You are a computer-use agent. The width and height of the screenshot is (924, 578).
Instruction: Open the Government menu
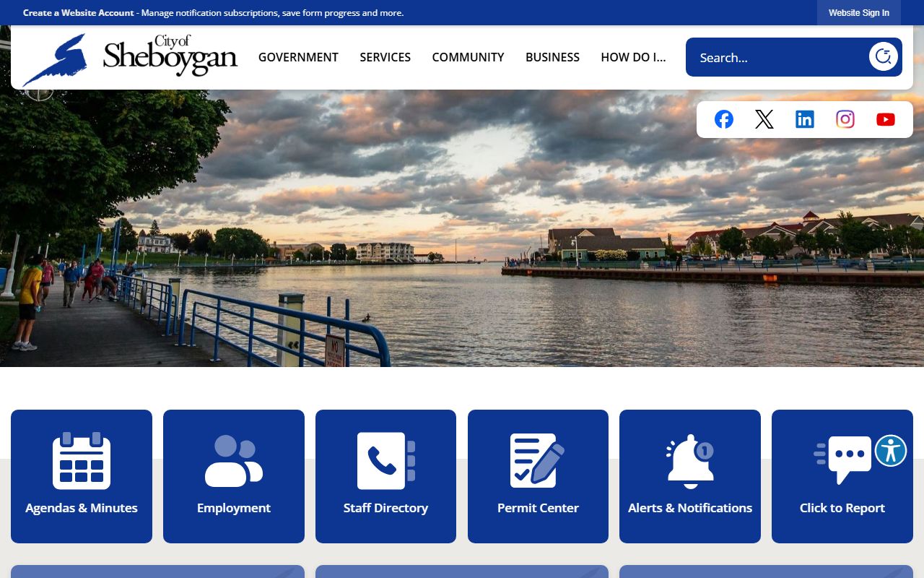[x=298, y=57]
